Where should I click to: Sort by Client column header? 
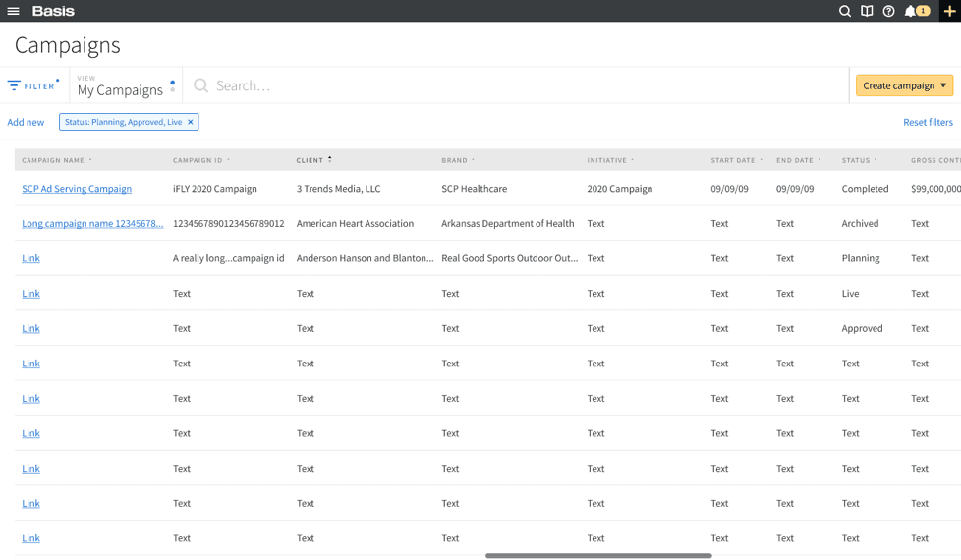coord(313,160)
